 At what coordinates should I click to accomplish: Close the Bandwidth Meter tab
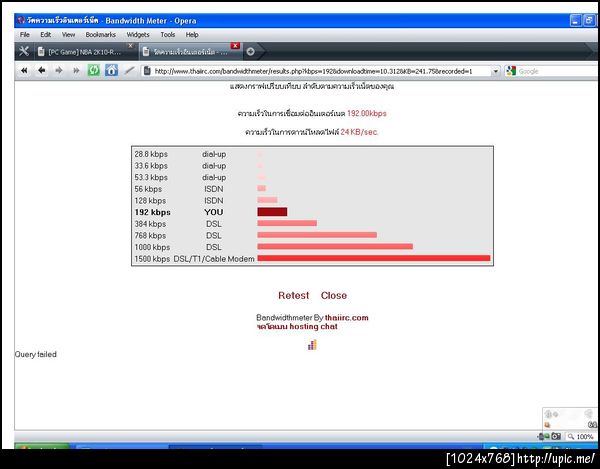pos(235,46)
